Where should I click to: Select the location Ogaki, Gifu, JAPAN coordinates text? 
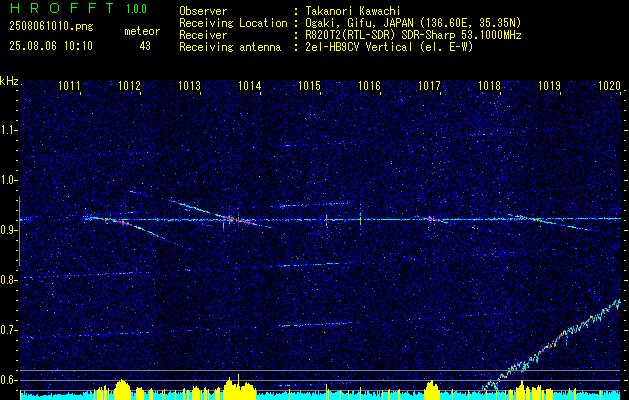tap(413, 23)
